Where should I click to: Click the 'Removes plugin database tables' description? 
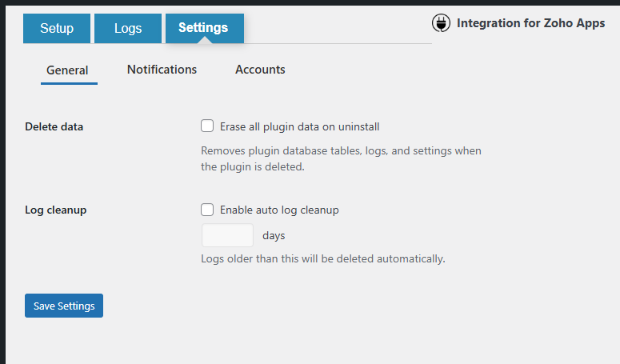coord(341,158)
